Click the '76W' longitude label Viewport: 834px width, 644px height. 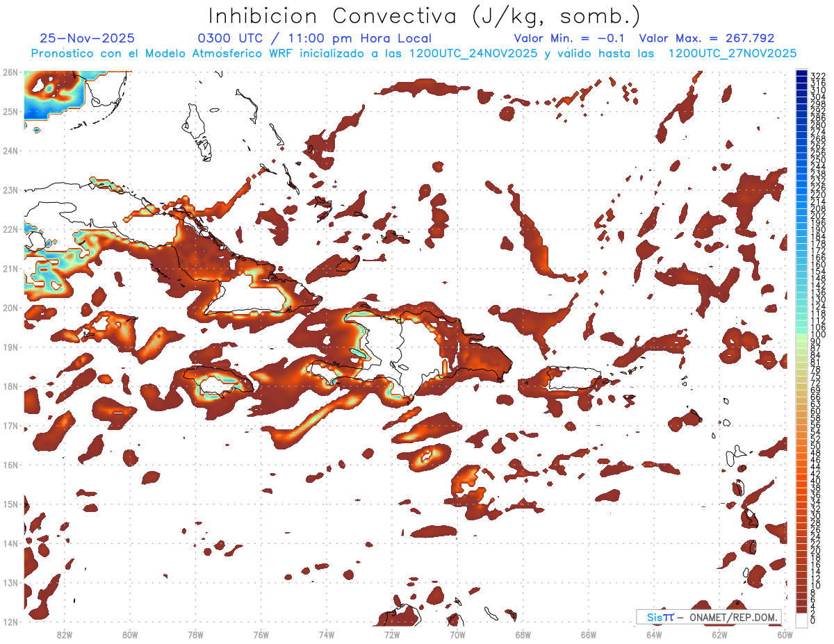tap(261, 634)
